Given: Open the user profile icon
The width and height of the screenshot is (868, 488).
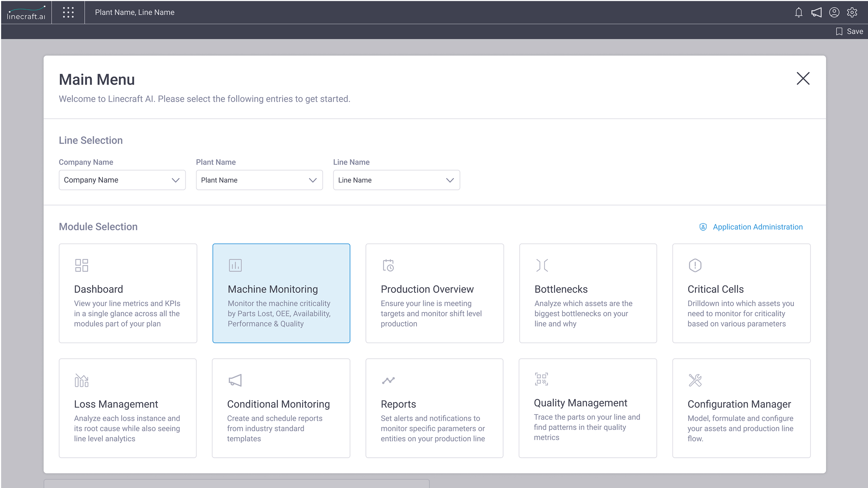Looking at the screenshot, I should 834,13.
